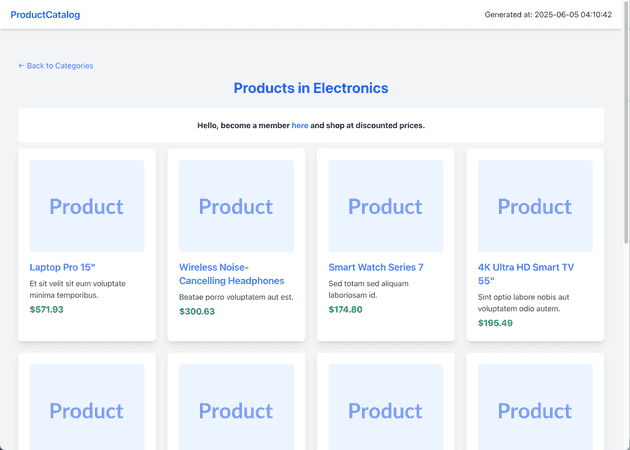Open Wireless Noise-Cancelling Headphones title
The width and height of the screenshot is (630, 450).
[231, 274]
